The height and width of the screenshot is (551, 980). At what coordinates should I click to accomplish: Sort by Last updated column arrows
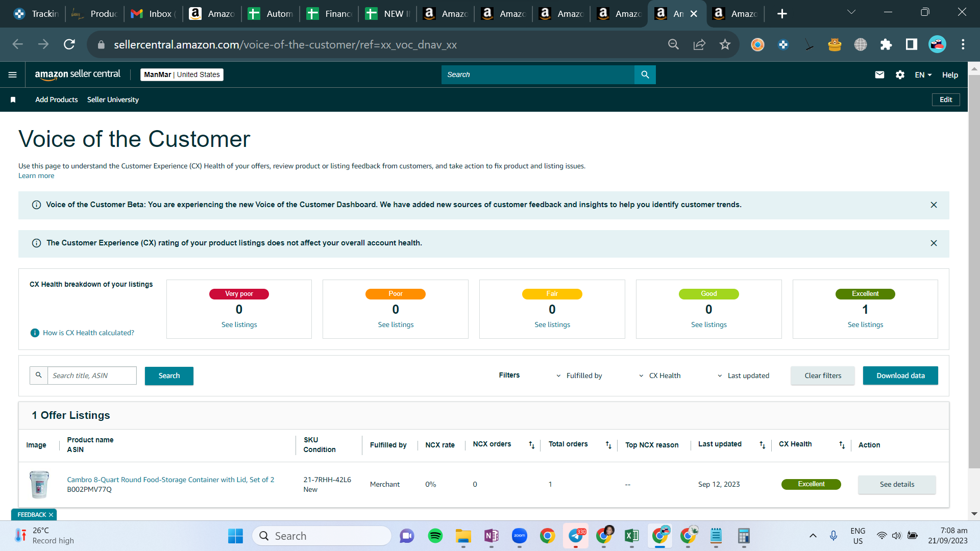click(x=762, y=445)
